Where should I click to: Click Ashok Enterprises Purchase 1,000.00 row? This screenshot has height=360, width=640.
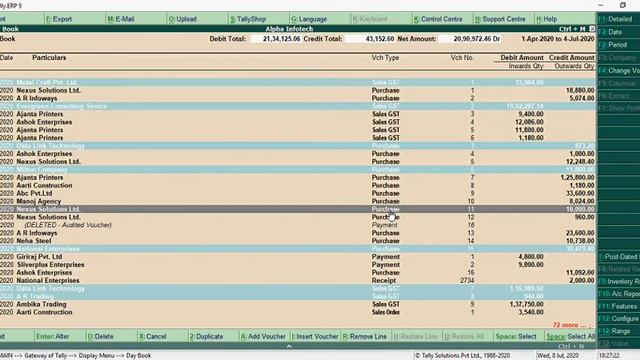click(x=298, y=154)
